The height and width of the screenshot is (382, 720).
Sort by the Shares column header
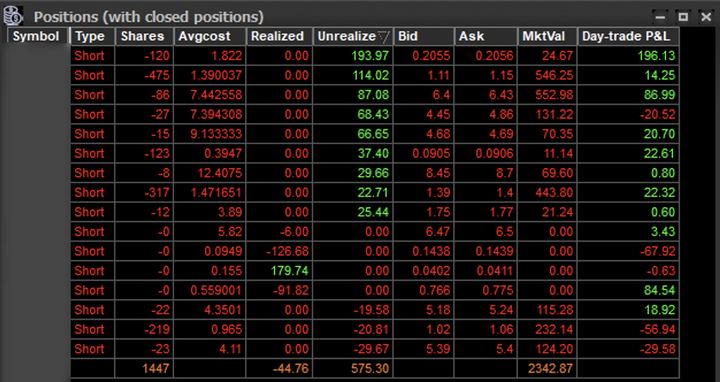[x=144, y=36]
